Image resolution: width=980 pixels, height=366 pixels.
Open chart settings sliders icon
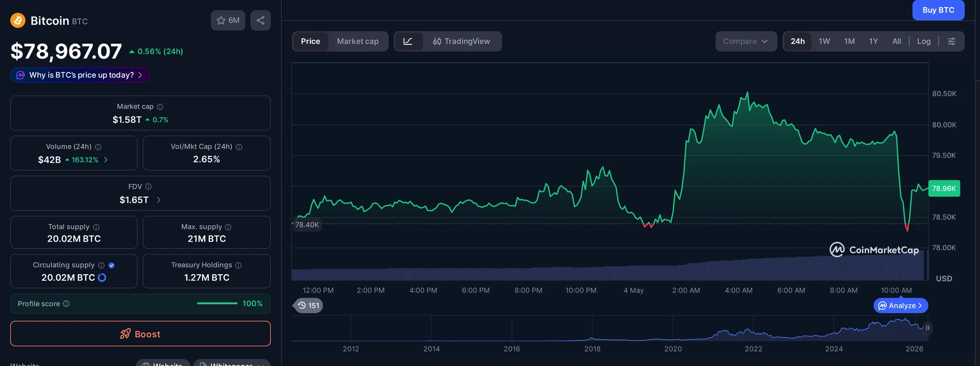tap(951, 41)
